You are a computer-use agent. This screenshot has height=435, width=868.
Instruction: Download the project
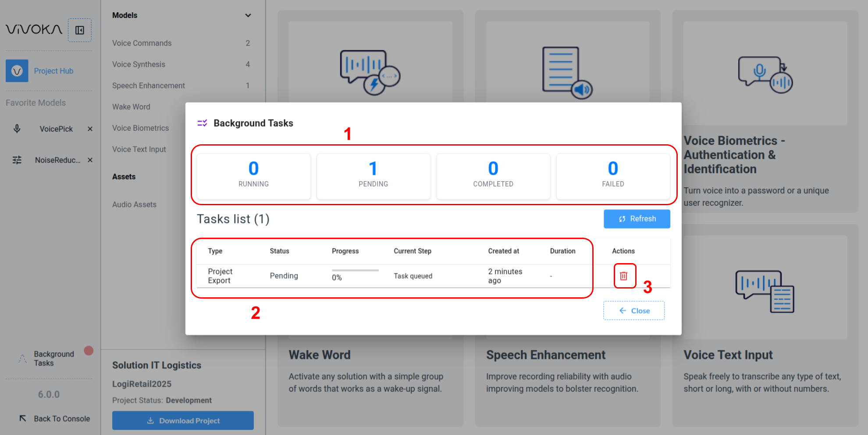pyautogui.click(x=183, y=421)
